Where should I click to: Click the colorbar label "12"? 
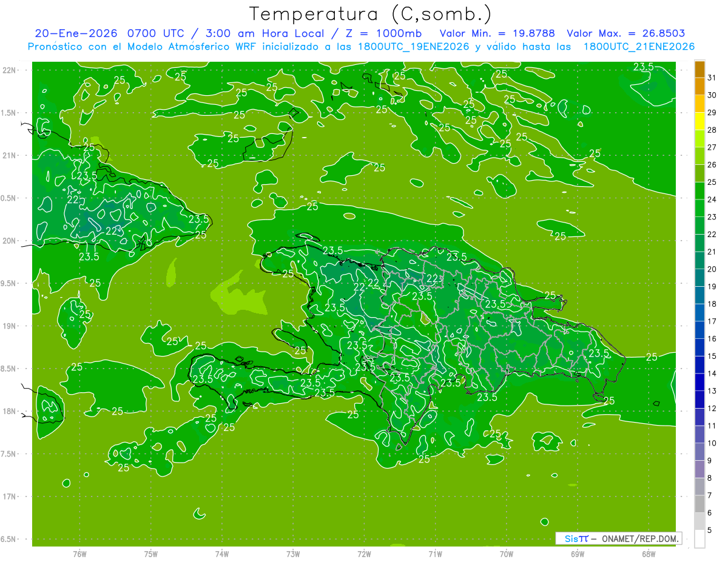[x=712, y=409]
